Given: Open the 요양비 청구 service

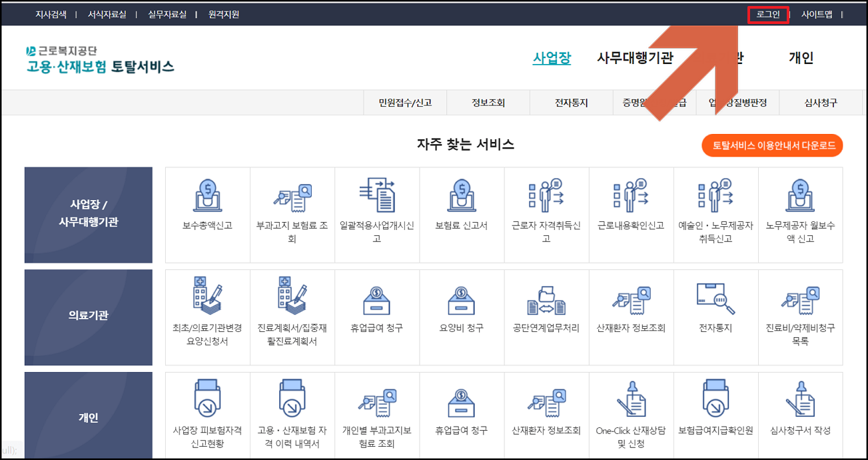Looking at the screenshot, I should 462,317.
